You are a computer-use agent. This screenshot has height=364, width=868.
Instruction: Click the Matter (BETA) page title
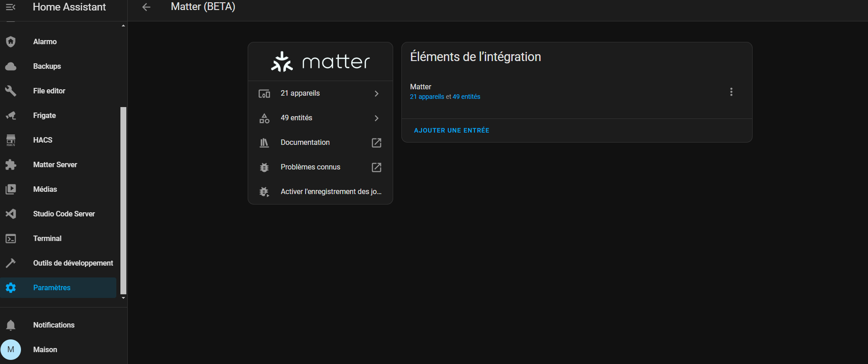203,7
